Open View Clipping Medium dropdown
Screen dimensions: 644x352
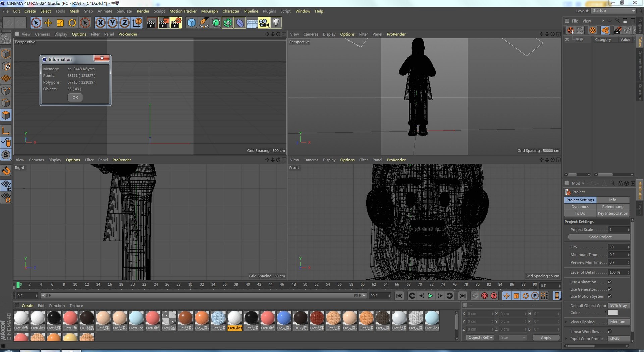(x=619, y=322)
